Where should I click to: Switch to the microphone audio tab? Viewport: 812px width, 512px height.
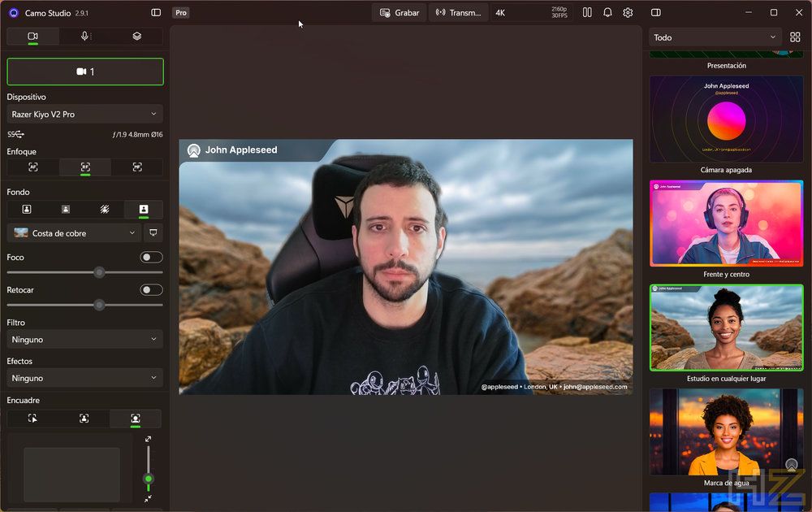pyautogui.click(x=85, y=37)
